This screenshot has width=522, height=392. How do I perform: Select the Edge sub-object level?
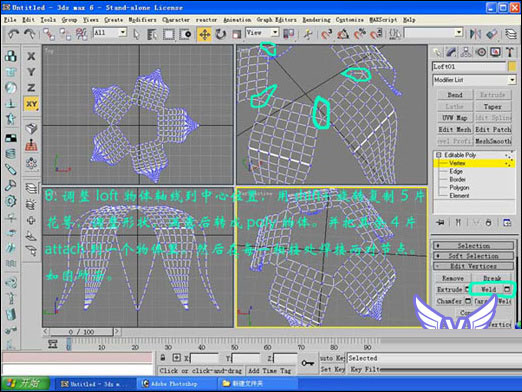456,171
